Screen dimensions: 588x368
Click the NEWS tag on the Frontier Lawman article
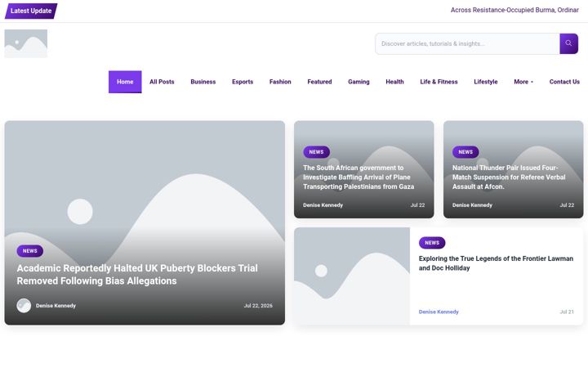[x=432, y=243]
